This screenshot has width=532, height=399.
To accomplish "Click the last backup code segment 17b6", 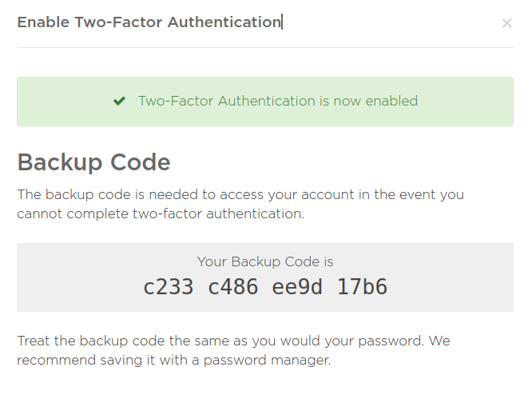I will click(x=363, y=286).
